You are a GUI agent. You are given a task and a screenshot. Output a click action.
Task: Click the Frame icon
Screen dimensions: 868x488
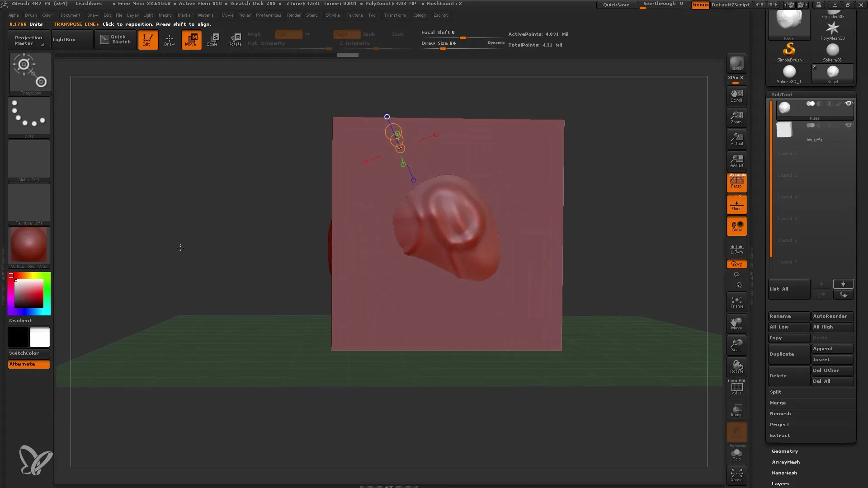pyautogui.click(x=736, y=302)
